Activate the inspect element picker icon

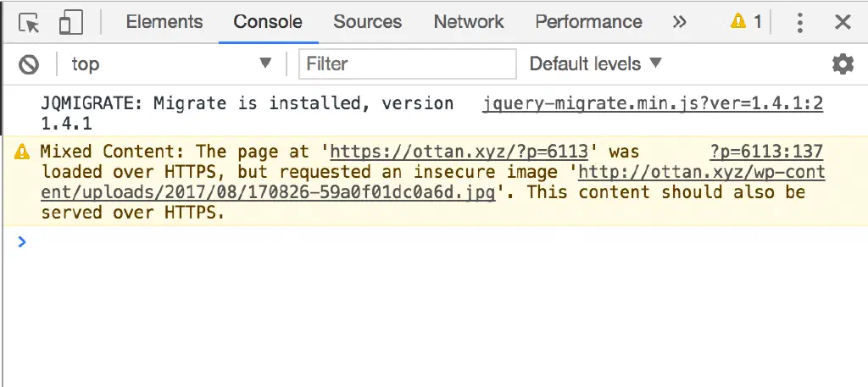coord(29,23)
